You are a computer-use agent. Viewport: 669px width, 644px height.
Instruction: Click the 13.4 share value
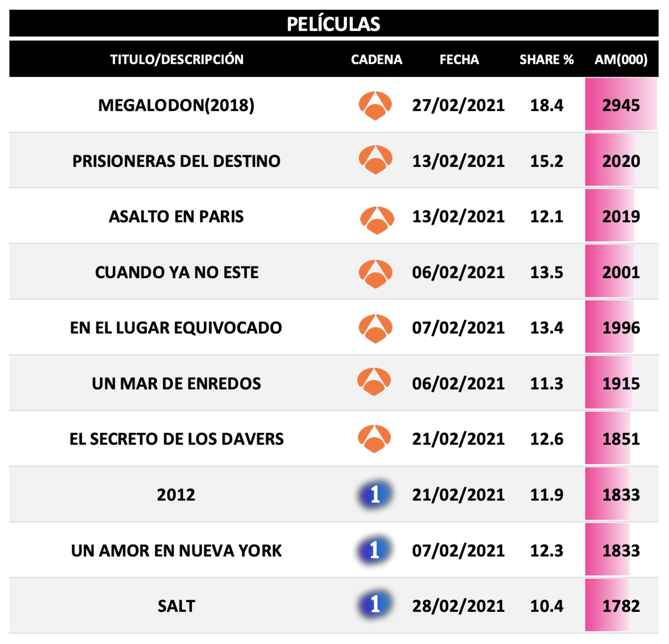(x=546, y=328)
